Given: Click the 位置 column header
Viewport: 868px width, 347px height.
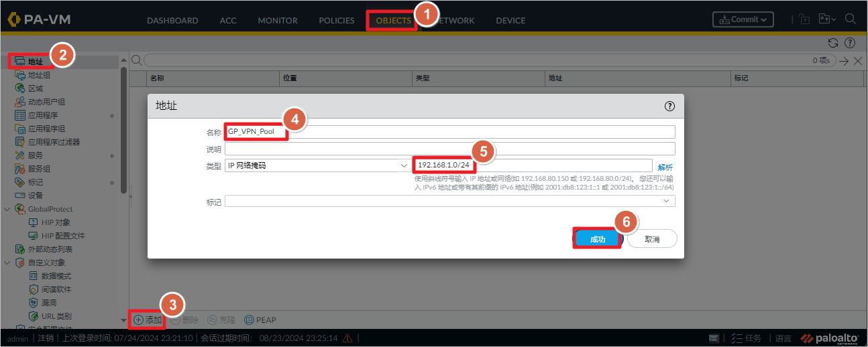Looking at the screenshot, I should coord(346,78).
